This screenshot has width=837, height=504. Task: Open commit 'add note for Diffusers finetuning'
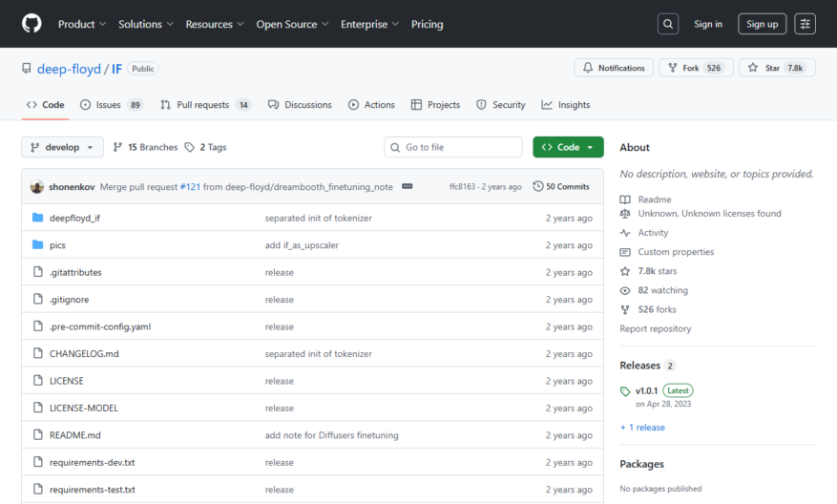331,435
